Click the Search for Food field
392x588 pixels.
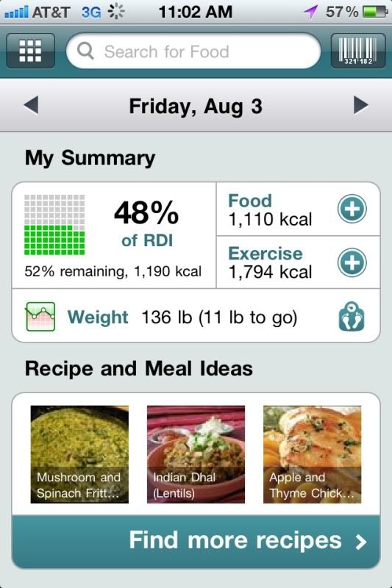pyautogui.click(x=193, y=51)
